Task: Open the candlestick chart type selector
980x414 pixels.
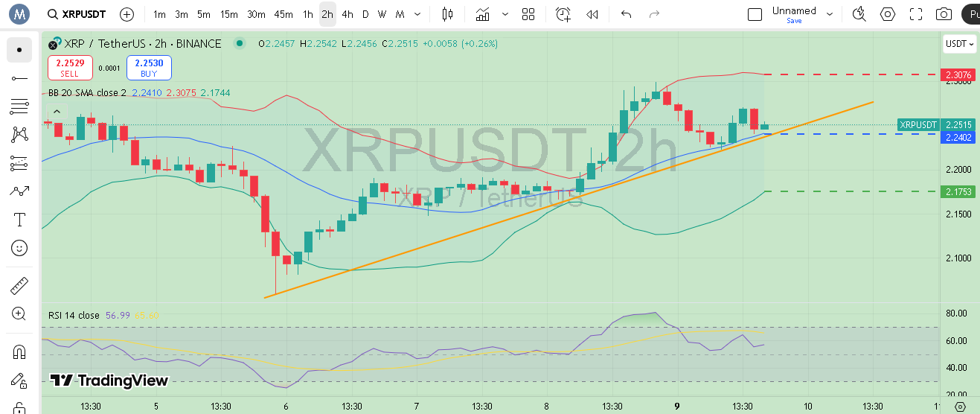Action: (447, 14)
